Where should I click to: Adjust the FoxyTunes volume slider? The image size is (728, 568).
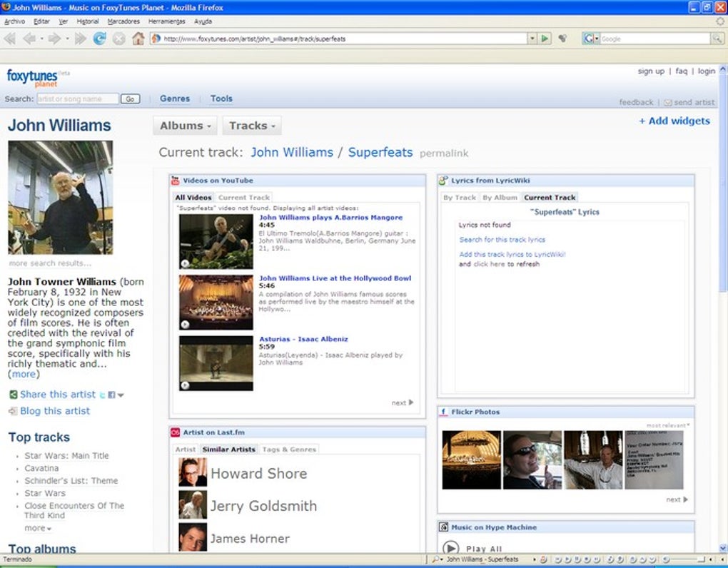[689, 559]
